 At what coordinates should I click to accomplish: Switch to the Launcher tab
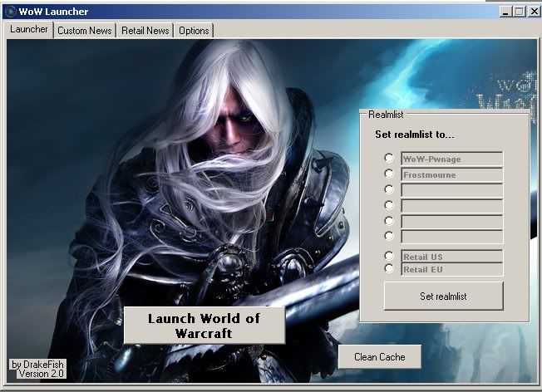[29, 29]
